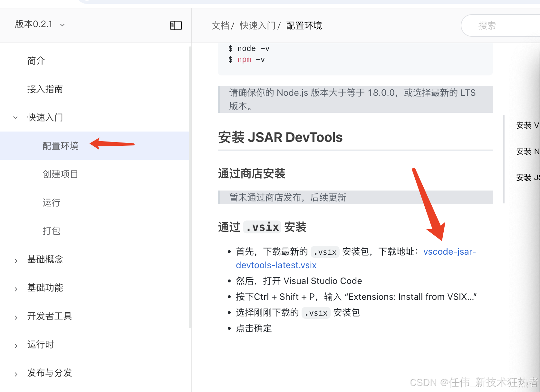
Task: Jump to 安装 JS... in page outline
Action: click(528, 177)
